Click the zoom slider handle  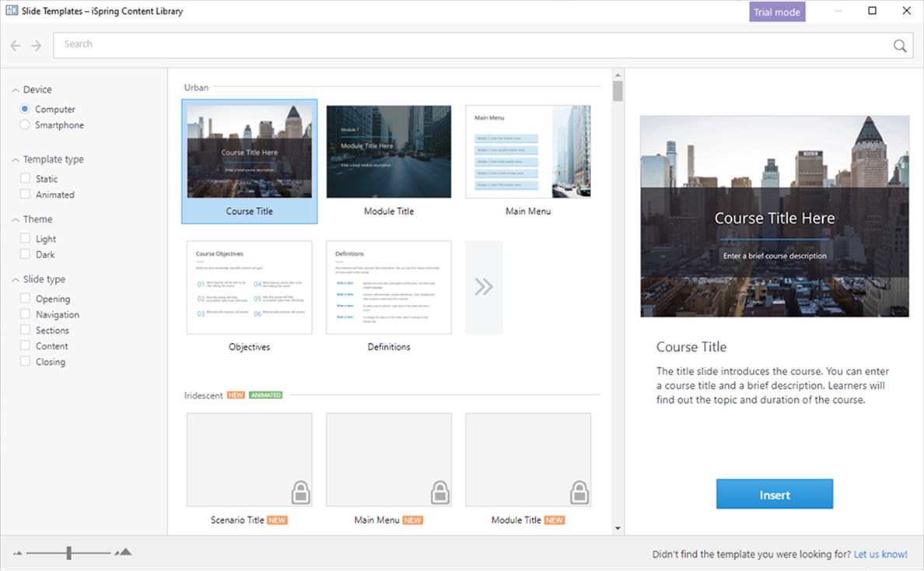coord(68,552)
